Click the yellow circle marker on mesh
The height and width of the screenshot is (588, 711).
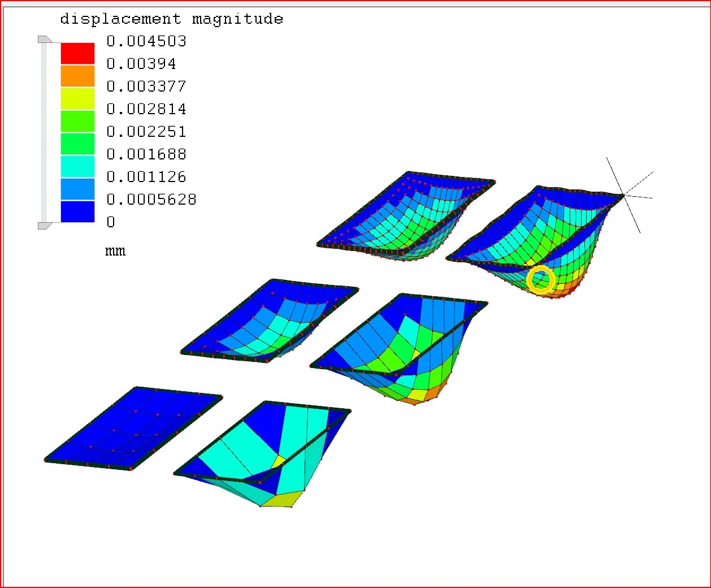tap(540, 280)
